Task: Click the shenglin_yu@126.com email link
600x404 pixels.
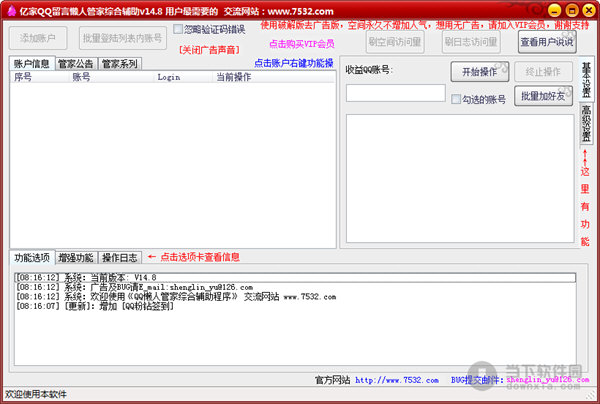Action: [548, 380]
